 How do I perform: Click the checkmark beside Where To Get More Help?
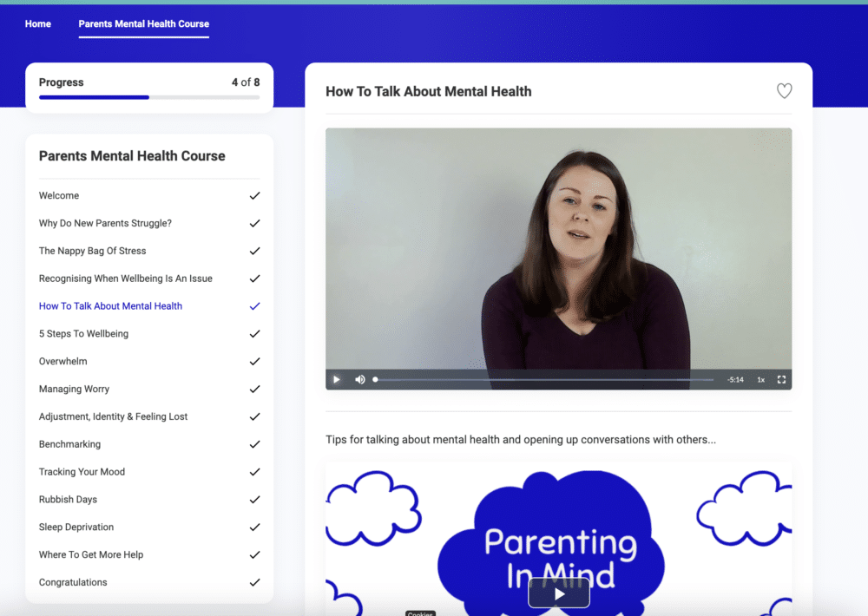point(254,554)
